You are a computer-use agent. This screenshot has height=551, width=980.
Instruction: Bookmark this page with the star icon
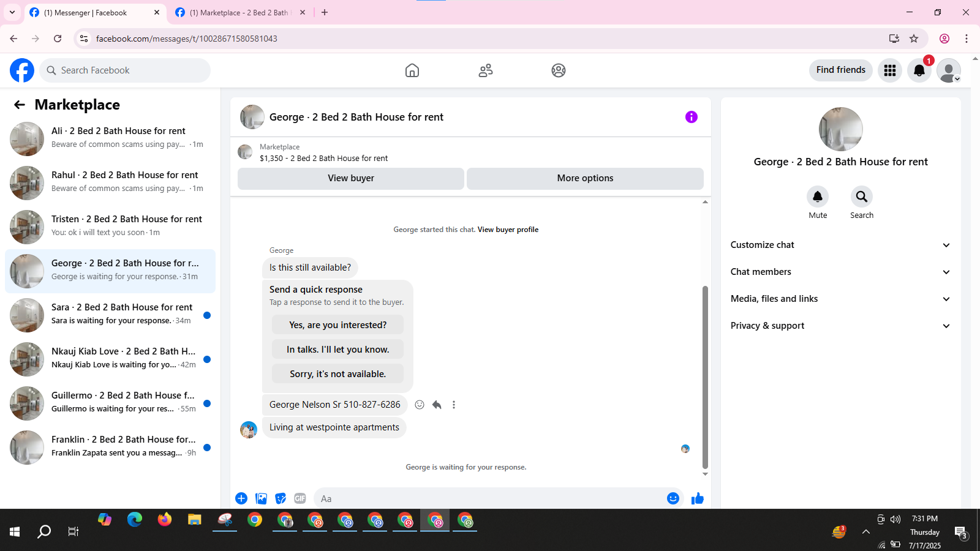[x=914, y=39]
